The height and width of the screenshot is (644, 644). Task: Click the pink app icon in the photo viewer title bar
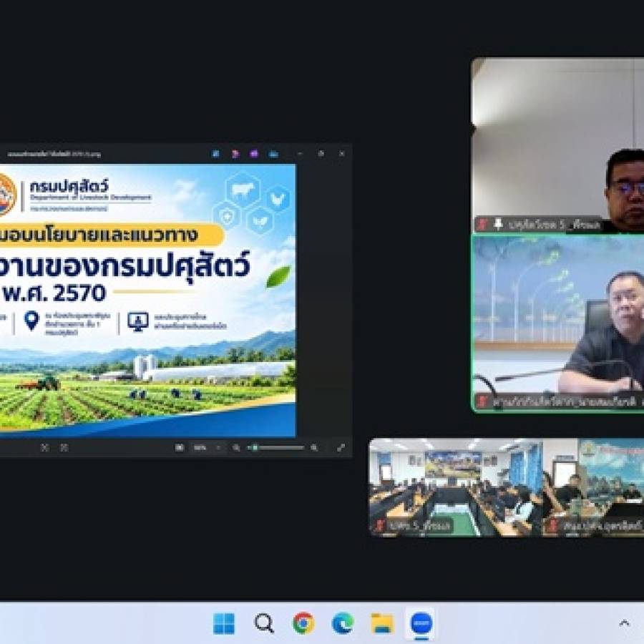(x=235, y=154)
